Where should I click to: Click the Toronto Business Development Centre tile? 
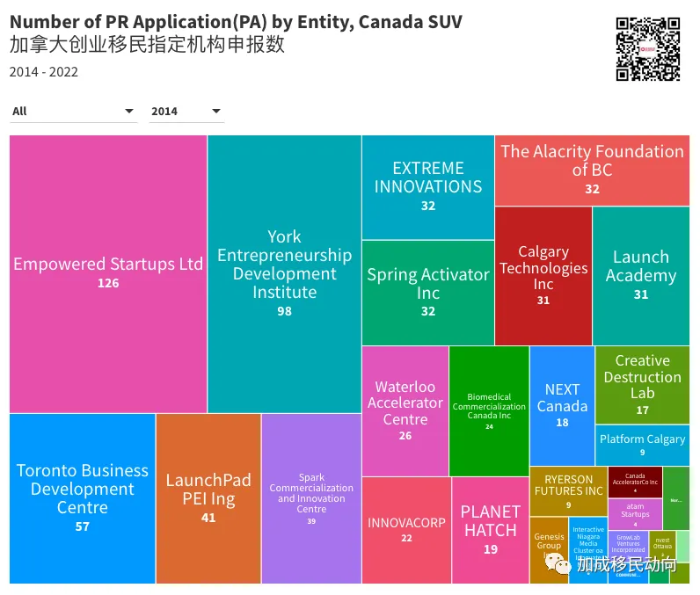83,498
